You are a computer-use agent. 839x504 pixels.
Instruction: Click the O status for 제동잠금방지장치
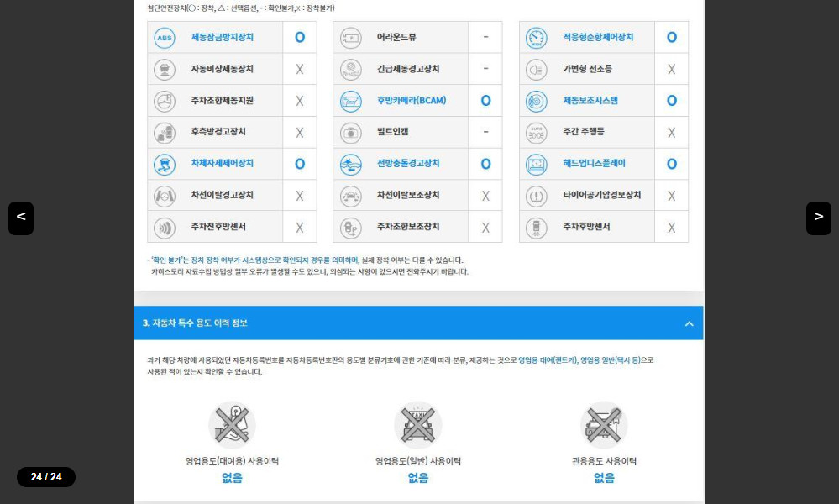point(300,38)
